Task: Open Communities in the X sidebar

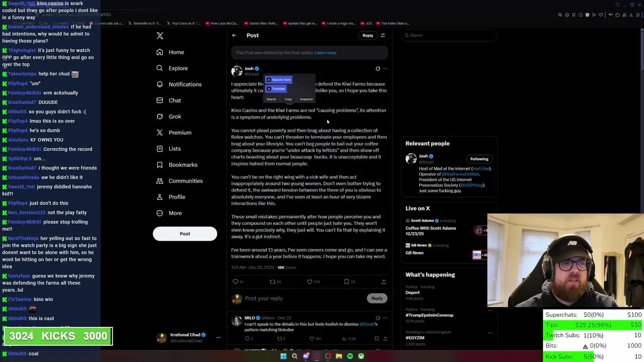Action: click(x=179, y=181)
